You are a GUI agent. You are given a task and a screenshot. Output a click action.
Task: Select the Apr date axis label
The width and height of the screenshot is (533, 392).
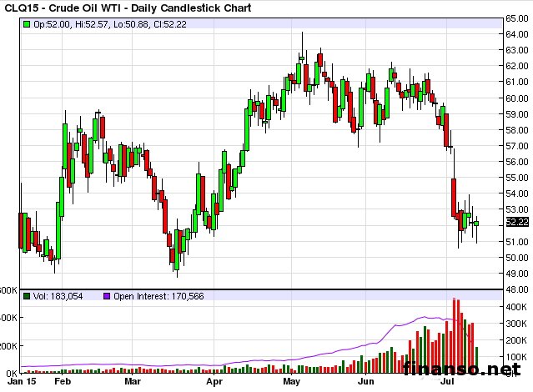coord(214,384)
